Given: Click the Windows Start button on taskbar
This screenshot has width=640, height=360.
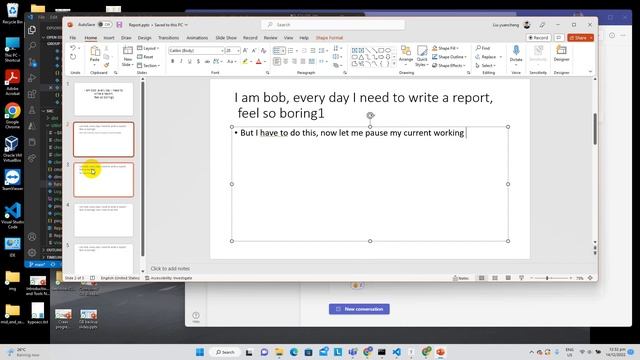Looking at the screenshot, I should coord(200,352).
